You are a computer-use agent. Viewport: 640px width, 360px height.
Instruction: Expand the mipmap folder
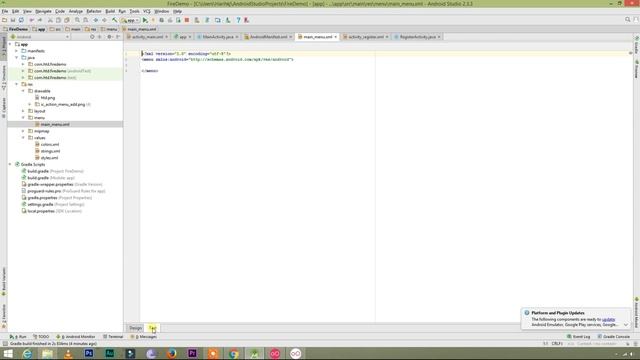click(x=23, y=131)
